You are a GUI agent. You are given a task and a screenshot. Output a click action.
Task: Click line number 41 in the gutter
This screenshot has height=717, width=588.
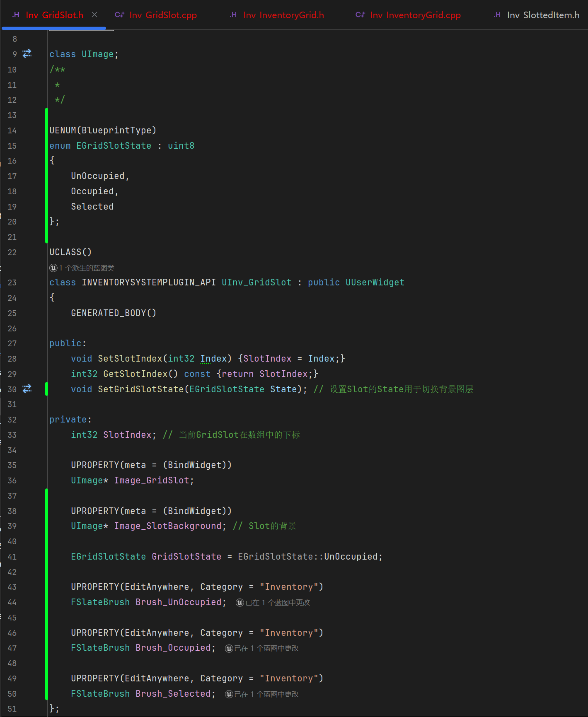12,557
